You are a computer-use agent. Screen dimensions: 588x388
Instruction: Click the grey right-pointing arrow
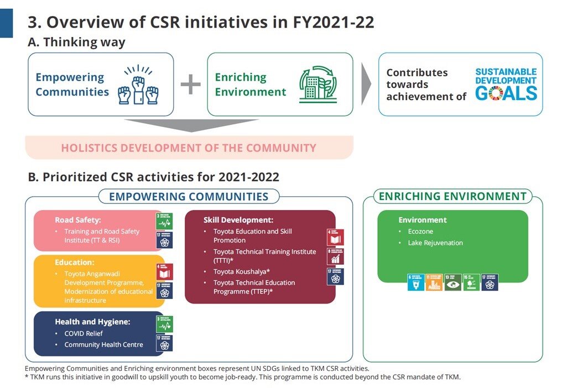click(x=366, y=84)
